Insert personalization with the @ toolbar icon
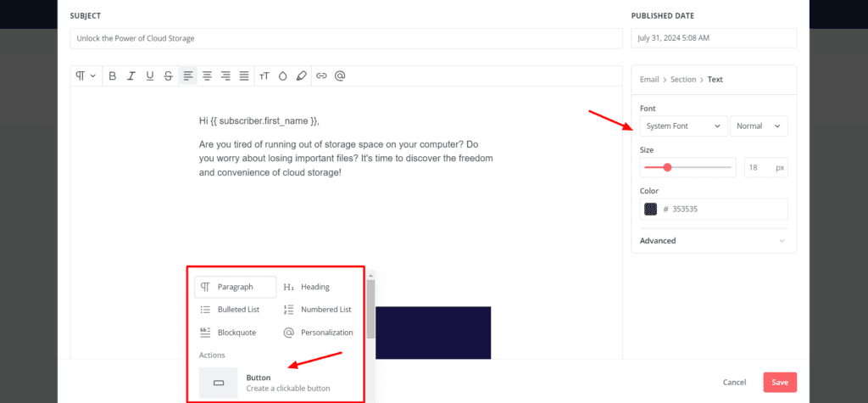 coord(340,76)
